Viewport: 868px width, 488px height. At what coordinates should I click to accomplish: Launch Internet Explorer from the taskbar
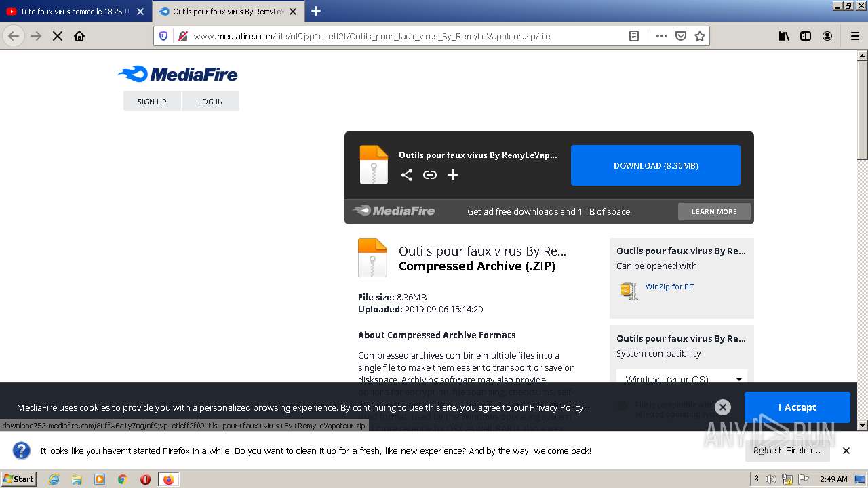(x=54, y=479)
